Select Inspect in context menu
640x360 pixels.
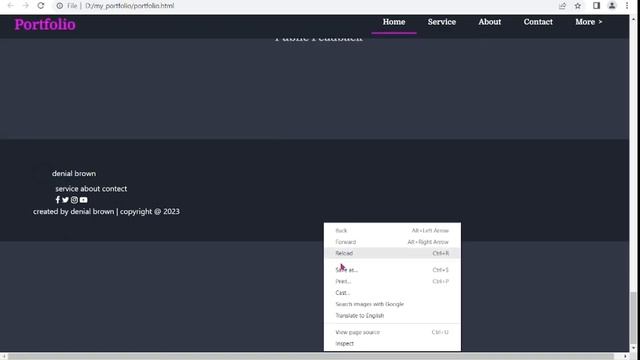(x=392, y=344)
